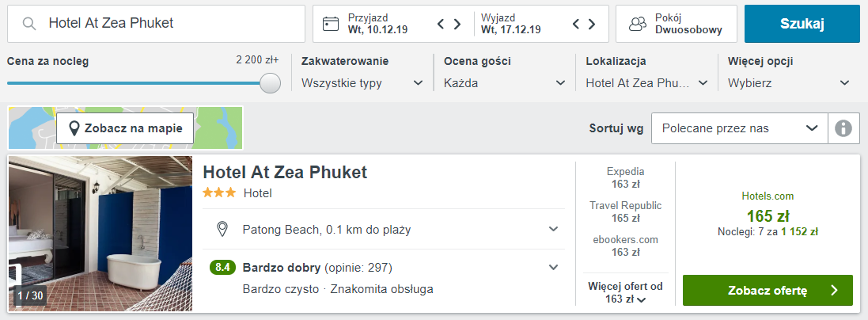Image resolution: width=868 pixels, height=320 pixels.
Task: Go to previous arrival date
Action: click(x=442, y=24)
